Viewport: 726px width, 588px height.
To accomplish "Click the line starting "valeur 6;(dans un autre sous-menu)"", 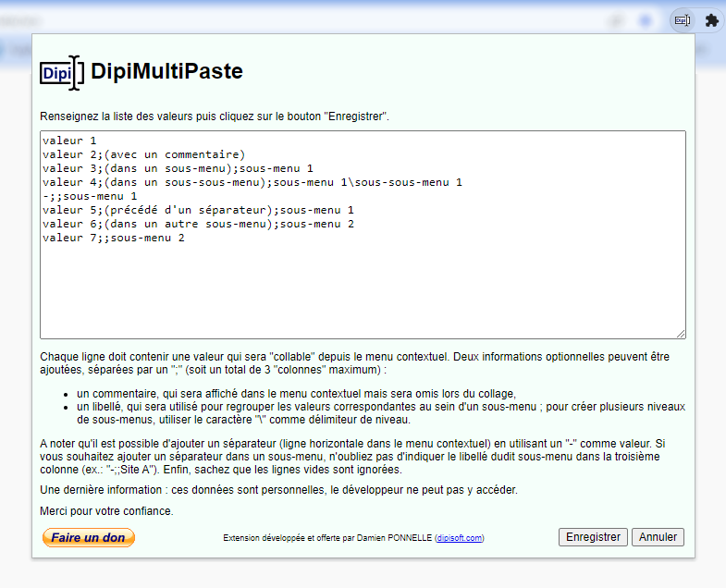I will tap(198, 224).
